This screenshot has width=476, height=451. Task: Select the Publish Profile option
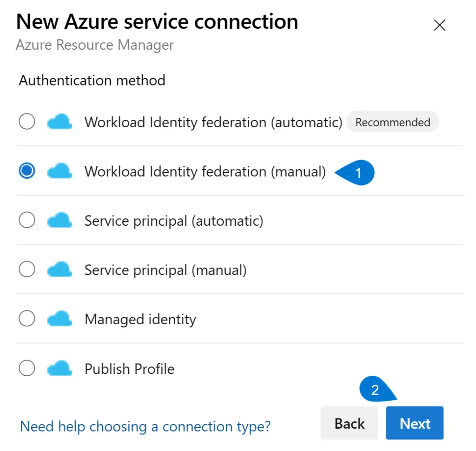click(26, 368)
